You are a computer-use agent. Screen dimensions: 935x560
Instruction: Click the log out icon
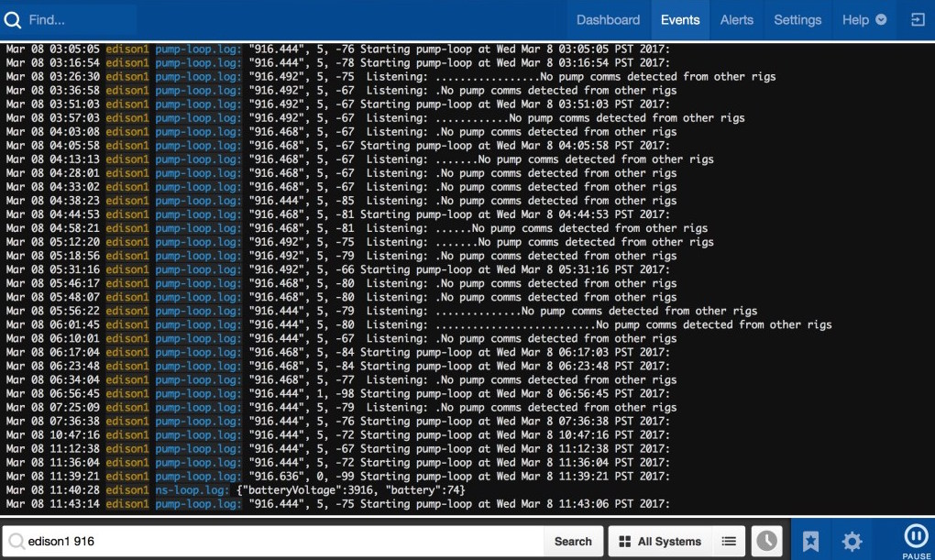click(917, 20)
